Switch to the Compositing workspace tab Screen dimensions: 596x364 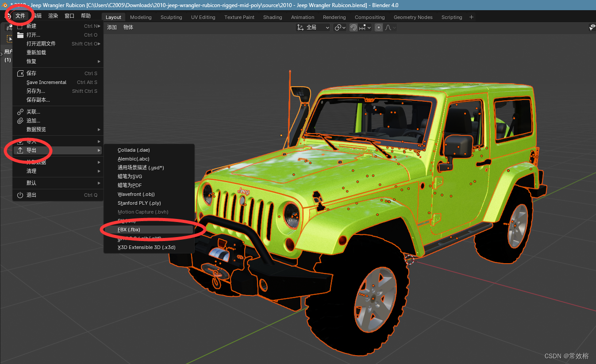click(x=370, y=17)
